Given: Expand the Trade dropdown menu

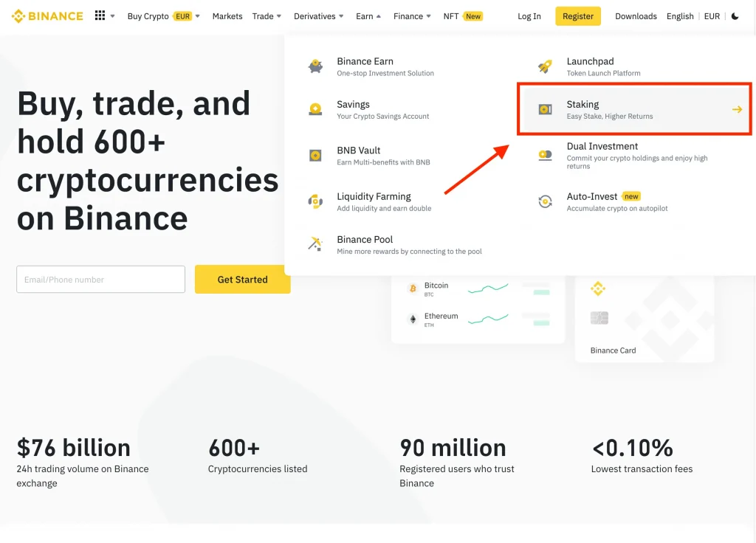Looking at the screenshot, I should (x=267, y=16).
